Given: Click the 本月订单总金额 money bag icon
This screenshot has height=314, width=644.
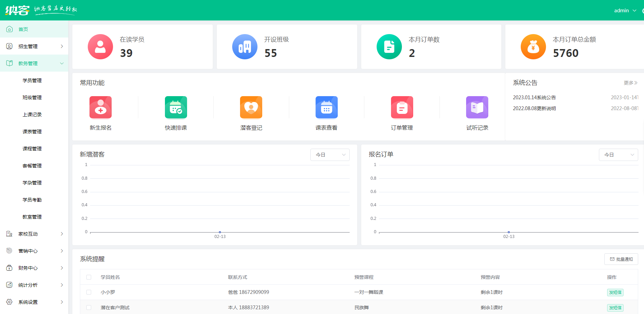Looking at the screenshot, I should click(533, 47).
